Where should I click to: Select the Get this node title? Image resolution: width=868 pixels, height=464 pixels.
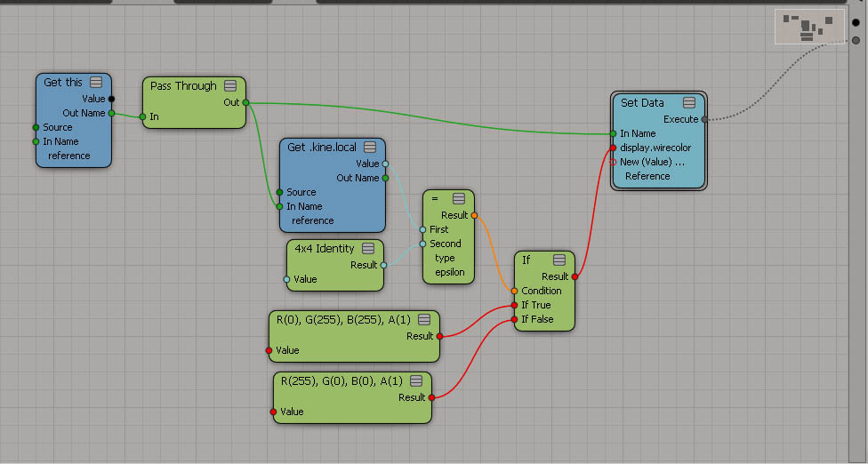point(63,83)
